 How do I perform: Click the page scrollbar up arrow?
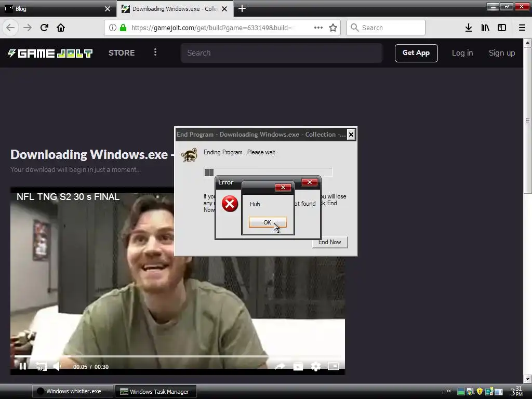tap(527, 43)
